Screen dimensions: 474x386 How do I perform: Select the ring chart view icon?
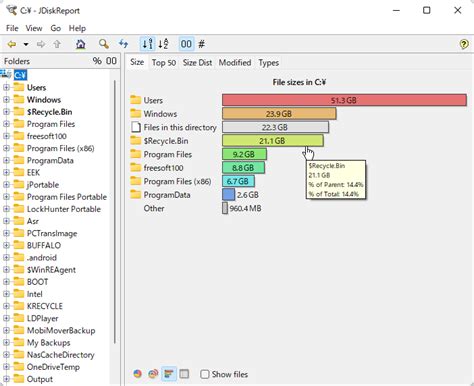point(153,374)
